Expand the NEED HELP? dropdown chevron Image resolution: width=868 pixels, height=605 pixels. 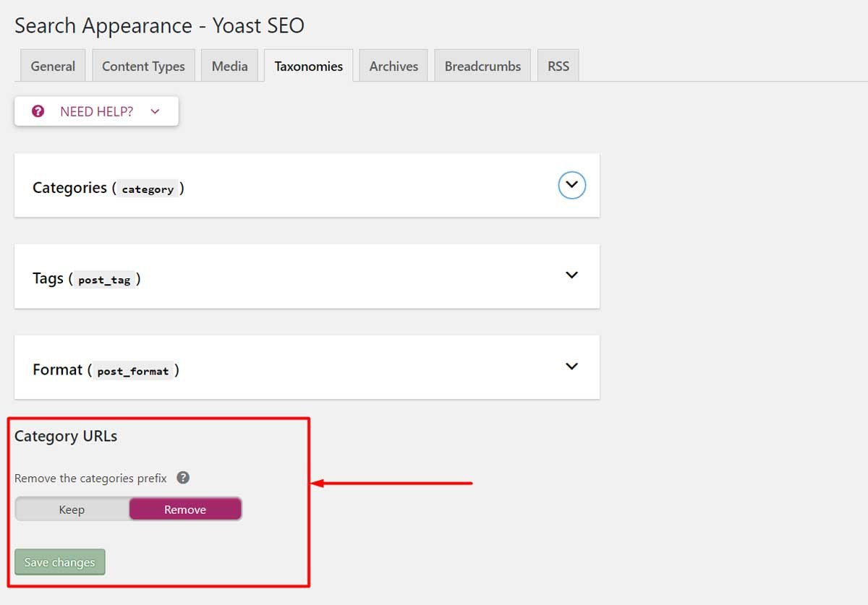coord(154,111)
